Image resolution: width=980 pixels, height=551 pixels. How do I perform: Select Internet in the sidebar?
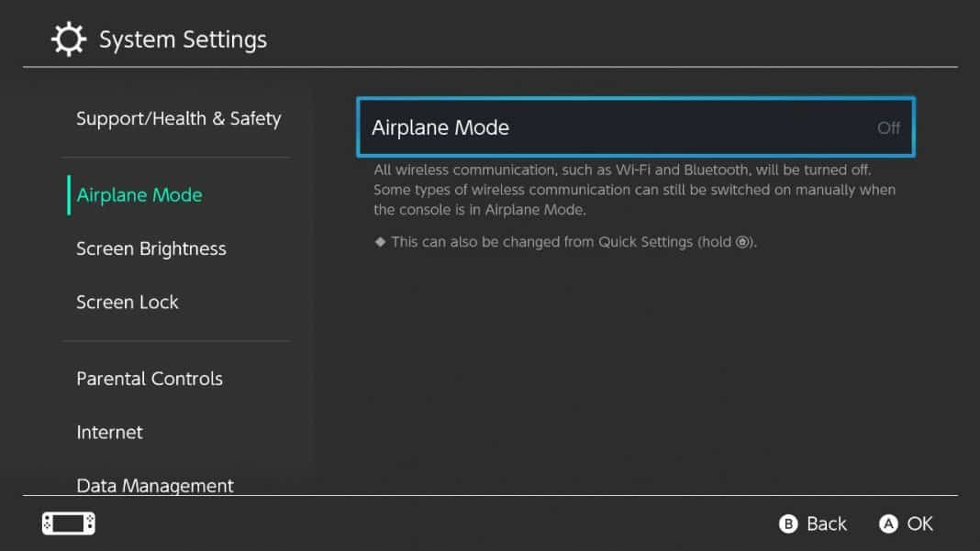pos(109,432)
